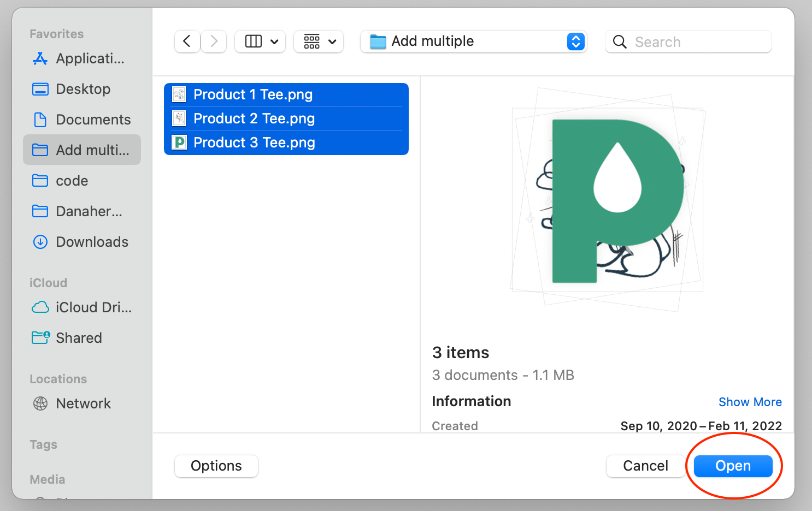The width and height of the screenshot is (812, 511).
Task: Click the blue up-down arrows on path popup
Action: coord(575,41)
